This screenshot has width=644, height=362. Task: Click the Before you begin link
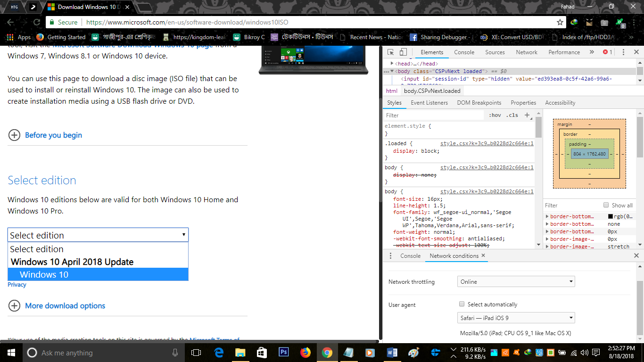pyautogui.click(x=53, y=135)
